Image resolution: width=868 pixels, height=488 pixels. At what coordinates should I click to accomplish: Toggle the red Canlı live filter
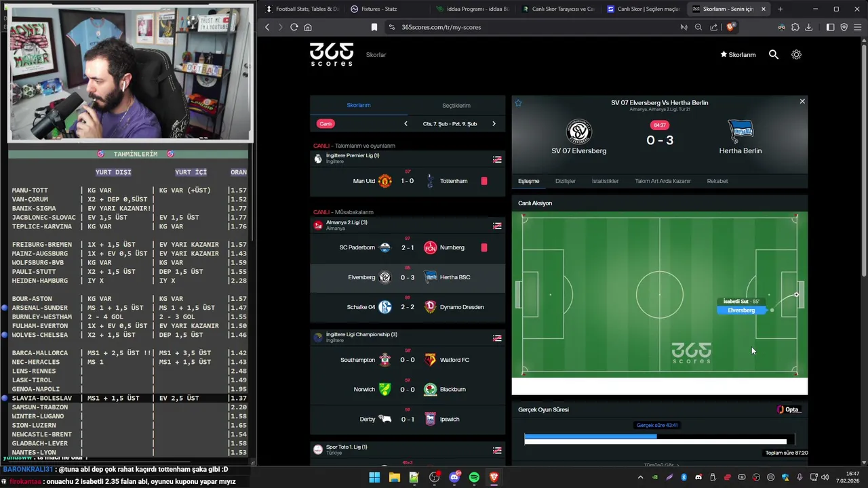coord(325,123)
